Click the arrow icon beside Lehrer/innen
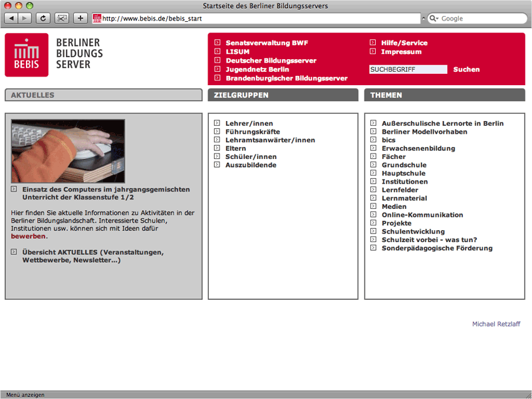This screenshot has height=399, width=532. pyautogui.click(x=217, y=123)
